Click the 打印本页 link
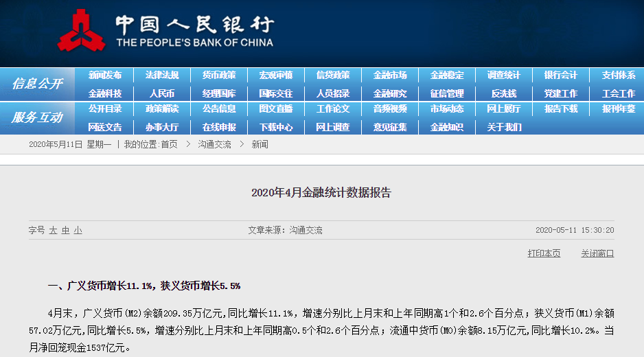The width and height of the screenshot is (644, 357). 544,253
